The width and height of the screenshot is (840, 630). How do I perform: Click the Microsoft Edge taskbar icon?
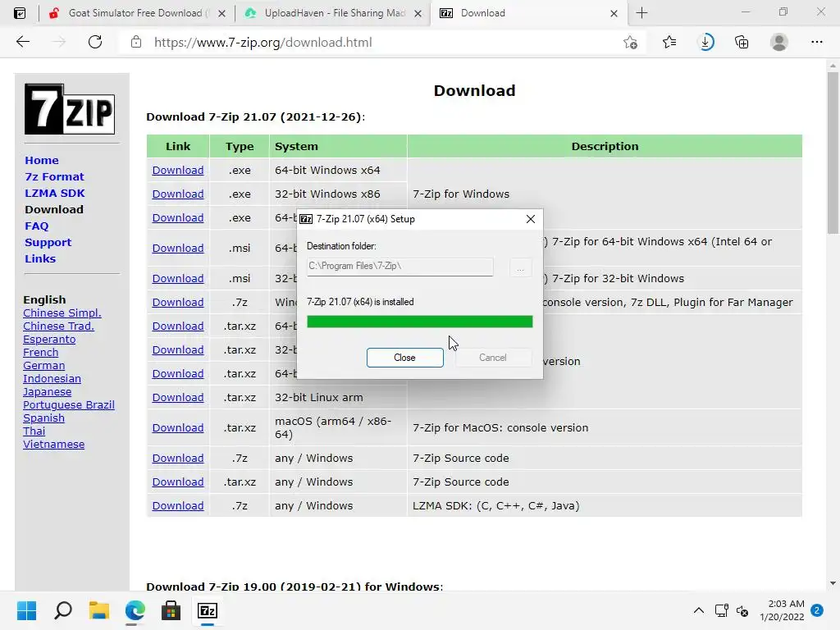click(x=135, y=610)
